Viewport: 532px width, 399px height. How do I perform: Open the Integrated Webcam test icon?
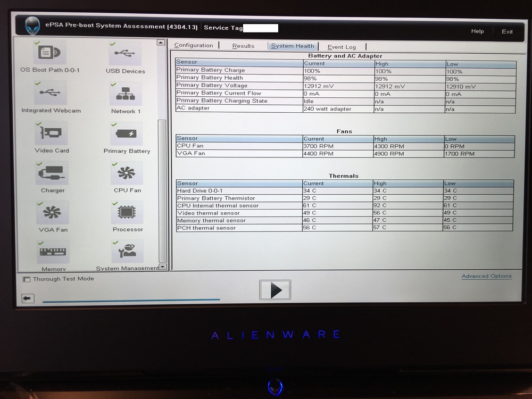(51, 93)
